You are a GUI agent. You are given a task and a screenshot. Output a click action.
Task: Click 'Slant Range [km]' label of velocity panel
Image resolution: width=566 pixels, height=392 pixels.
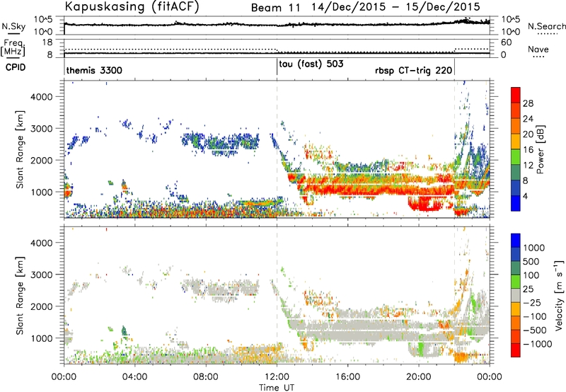coord(20,295)
